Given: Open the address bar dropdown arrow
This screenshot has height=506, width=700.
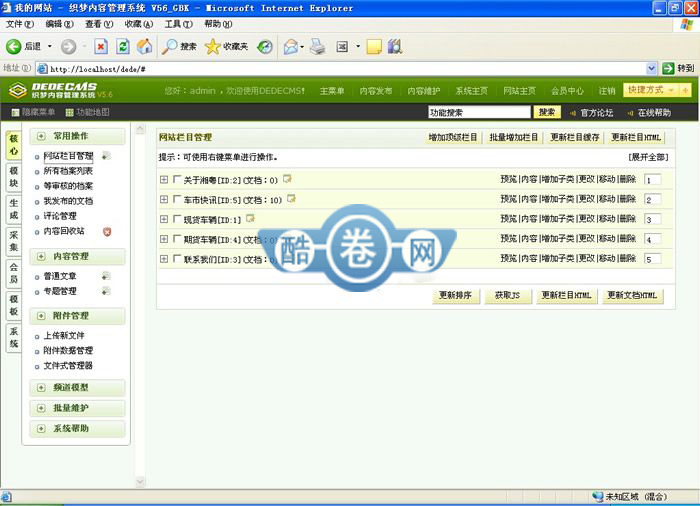Looking at the screenshot, I should (651, 68).
